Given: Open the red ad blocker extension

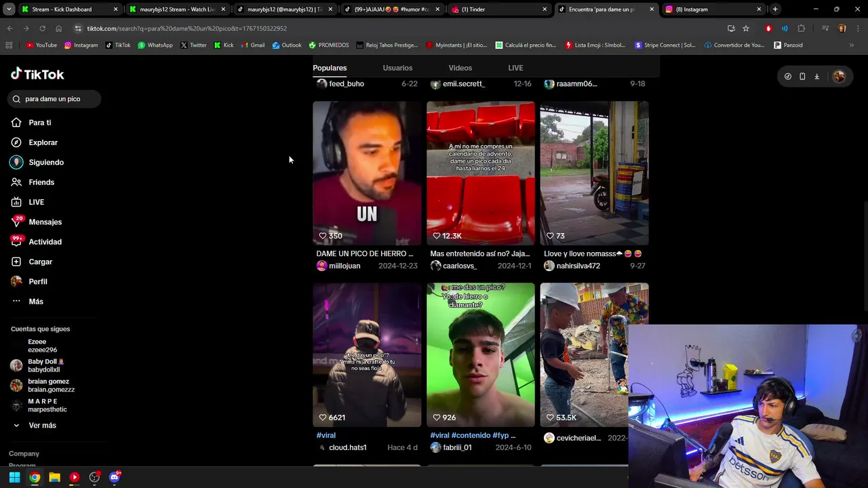Looking at the screenshot, I should tap(768, 28).
